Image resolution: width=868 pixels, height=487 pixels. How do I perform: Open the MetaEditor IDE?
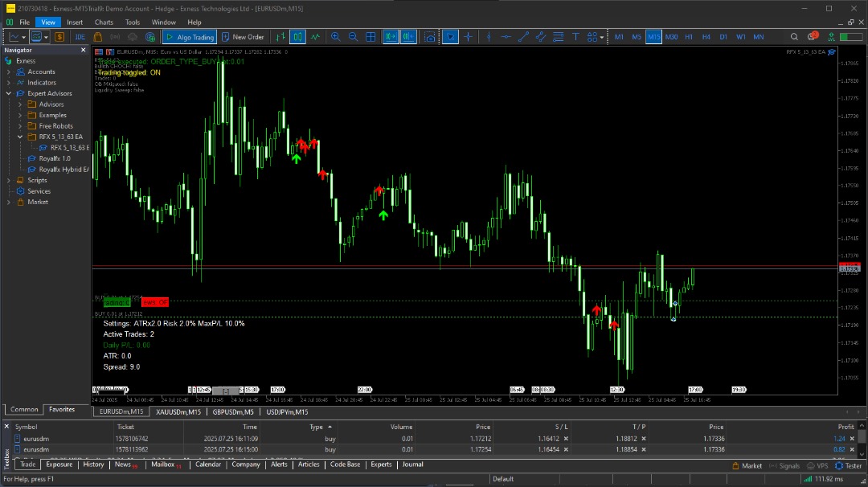[80, 37]
